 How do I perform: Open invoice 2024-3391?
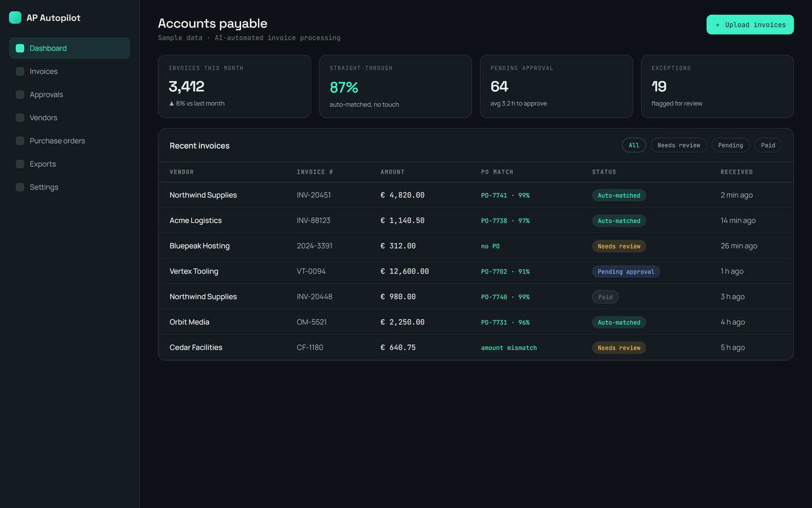pyautogui.click(x=315, y=246)
